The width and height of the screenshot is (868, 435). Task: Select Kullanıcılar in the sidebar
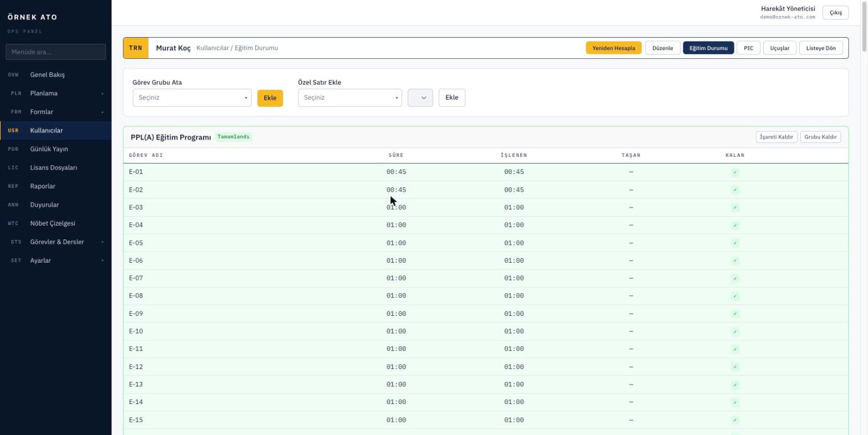coord(55,131)
